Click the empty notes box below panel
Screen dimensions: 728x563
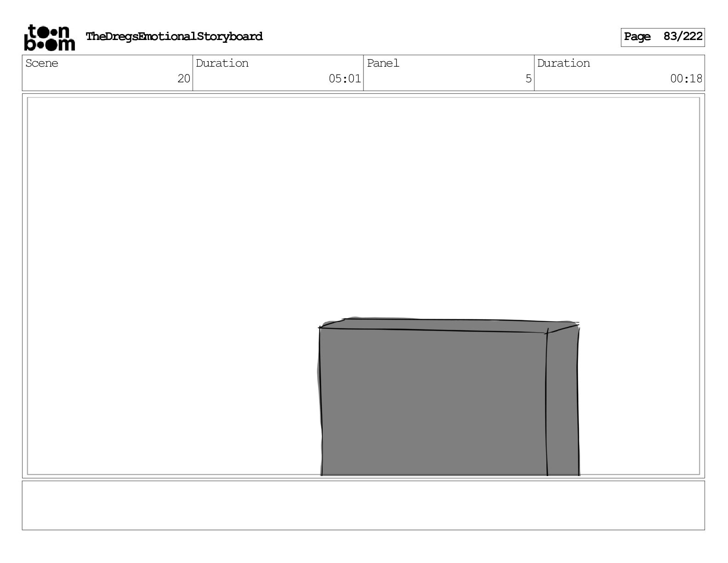363,506
